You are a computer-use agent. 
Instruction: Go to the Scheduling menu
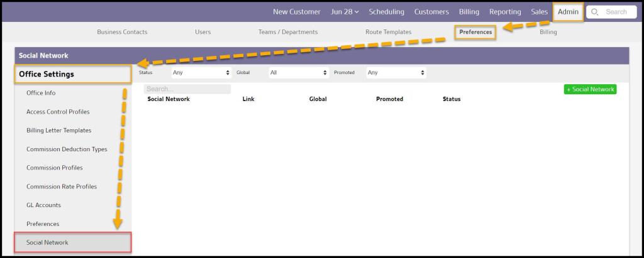pos(386,12)
